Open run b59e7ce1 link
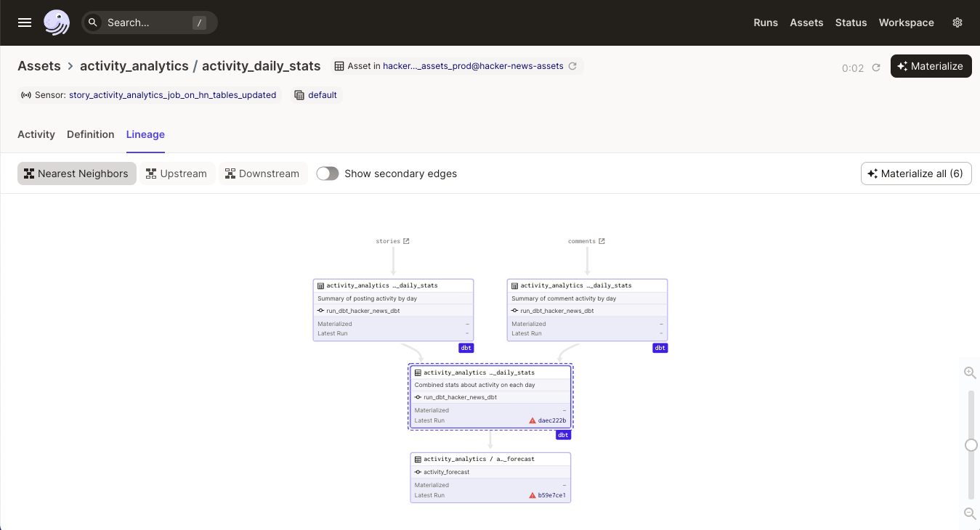 (x=552, y=495)
